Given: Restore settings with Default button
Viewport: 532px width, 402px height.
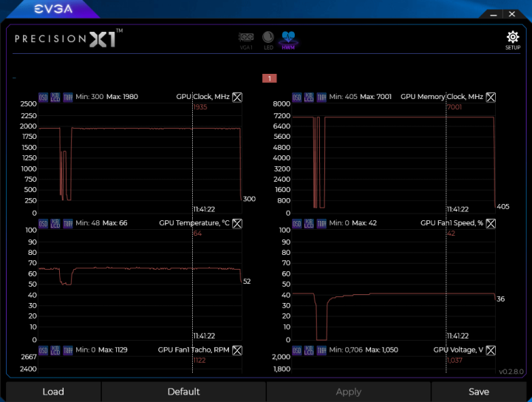Looking at the screenshot, I should pos(183,392).
